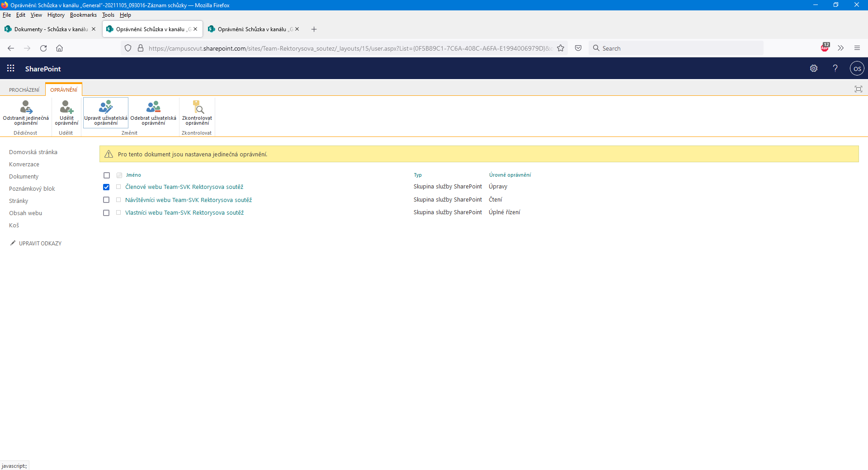Viewport: 868px width, 470px height.
Task: Tick the select-all checkbox in header
Action: point(107,175)
